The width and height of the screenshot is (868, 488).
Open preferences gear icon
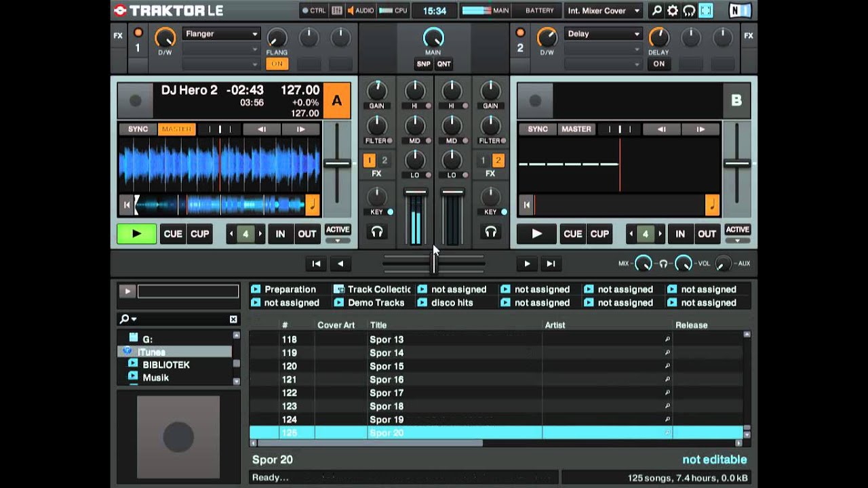click(x=673, y=11)
